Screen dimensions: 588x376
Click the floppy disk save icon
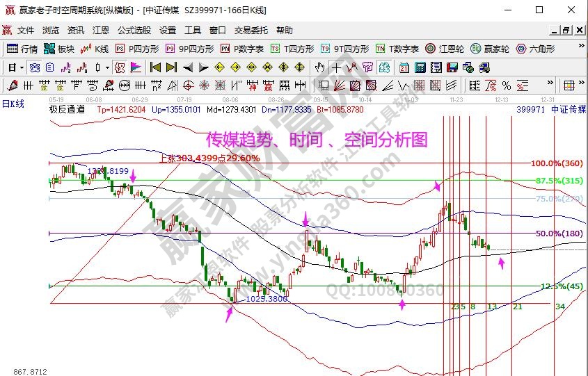[x=452, y=67]
